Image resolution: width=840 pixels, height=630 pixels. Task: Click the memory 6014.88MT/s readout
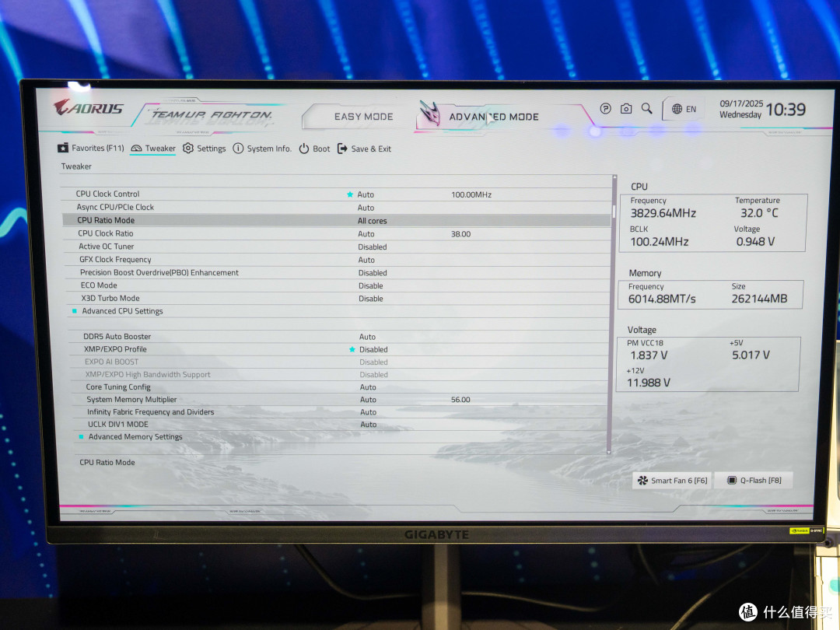[x=662, y=299]
